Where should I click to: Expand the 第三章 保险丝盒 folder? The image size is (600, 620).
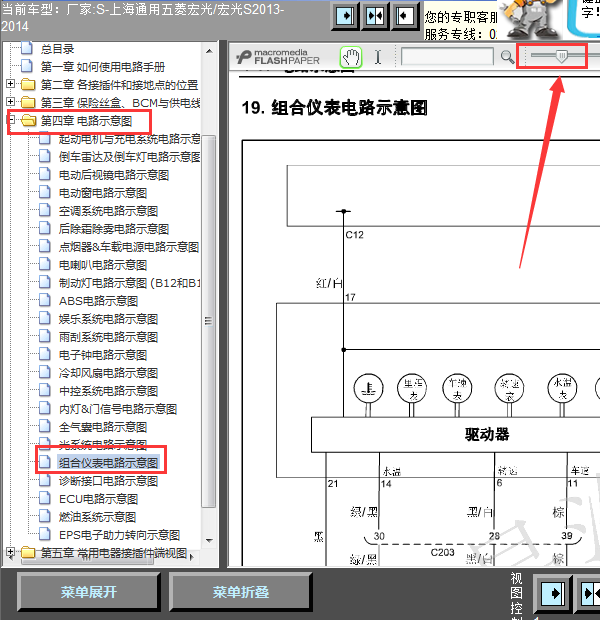point(11,102)
